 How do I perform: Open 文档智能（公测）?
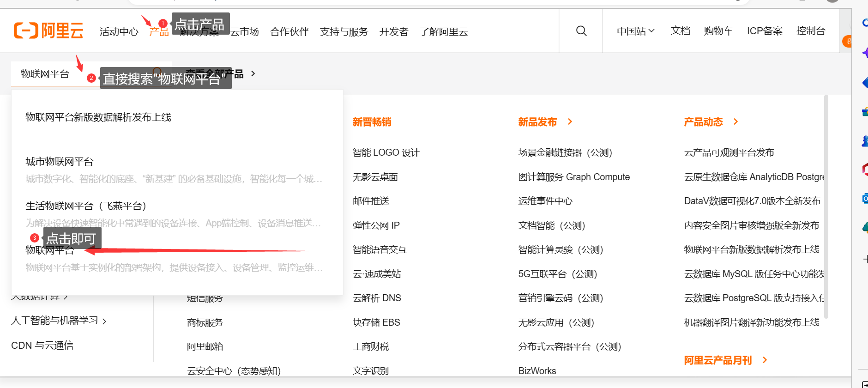(552, 225)
